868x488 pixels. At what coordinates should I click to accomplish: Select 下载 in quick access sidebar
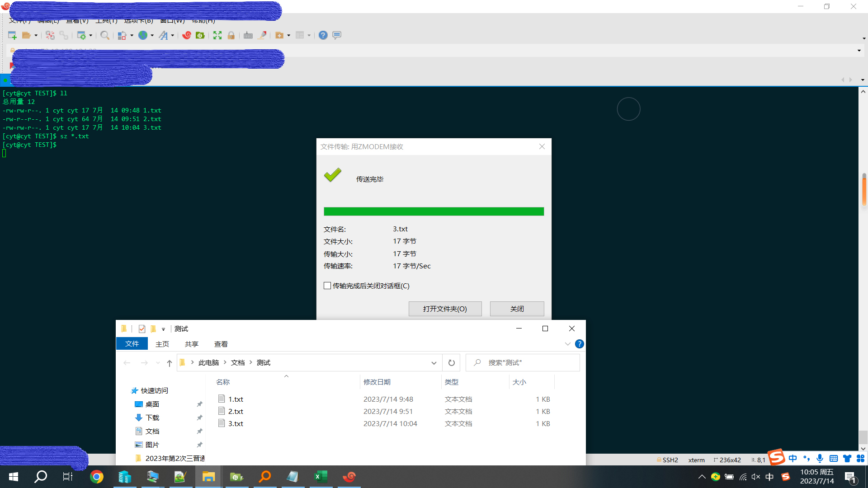152,418
